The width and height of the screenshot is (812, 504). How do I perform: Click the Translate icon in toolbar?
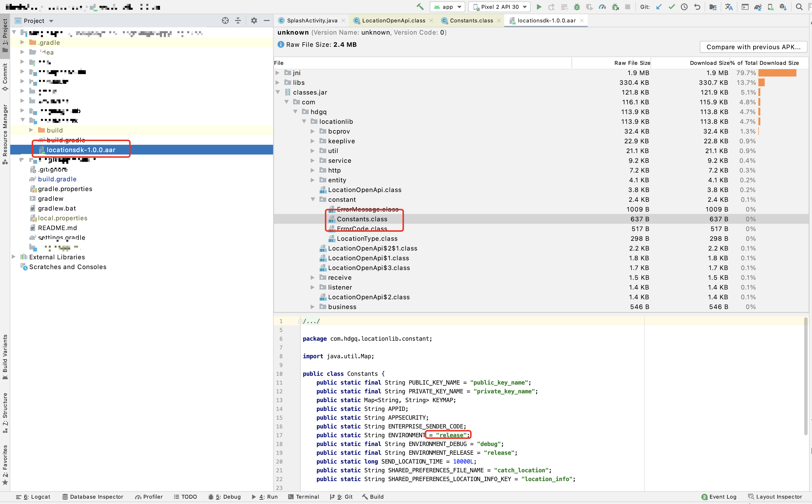pyautogui.click(x=729, y=7)
